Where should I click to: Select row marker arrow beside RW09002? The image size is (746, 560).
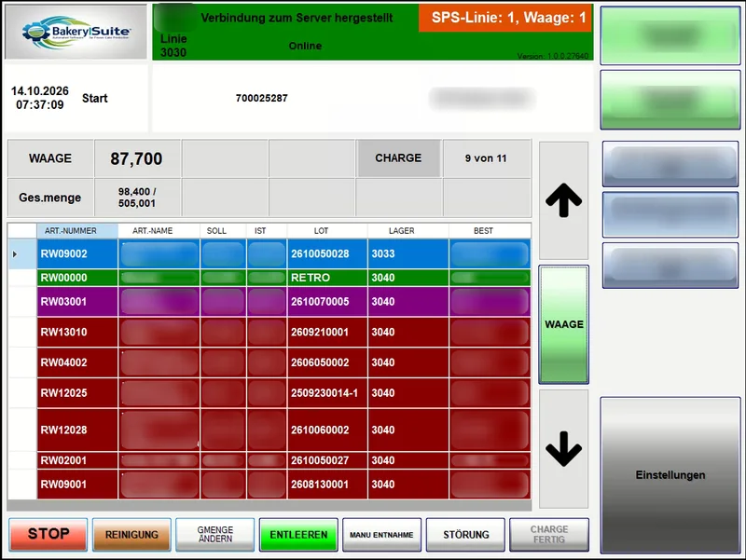point(15,254)
